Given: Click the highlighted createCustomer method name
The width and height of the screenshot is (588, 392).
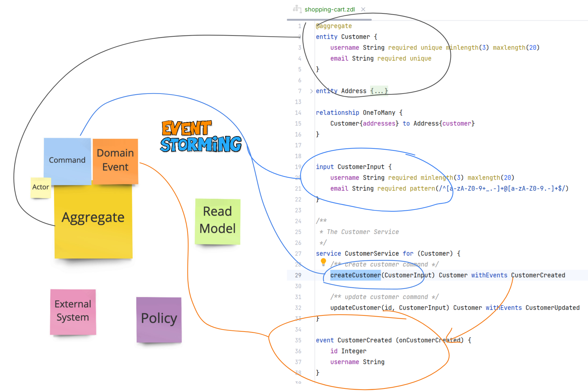Looking at the screenshot, I should tap(355, 275).
